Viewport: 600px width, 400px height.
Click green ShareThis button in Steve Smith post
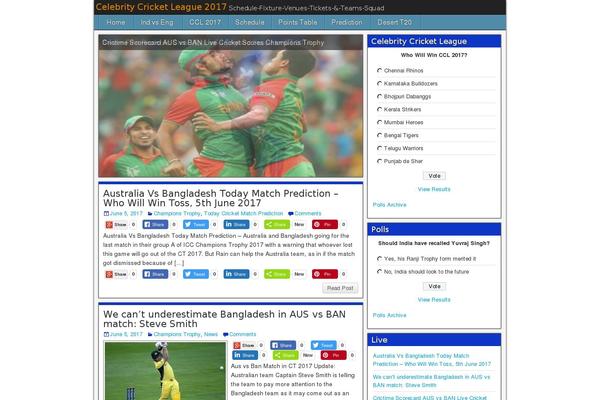(285, 355)
